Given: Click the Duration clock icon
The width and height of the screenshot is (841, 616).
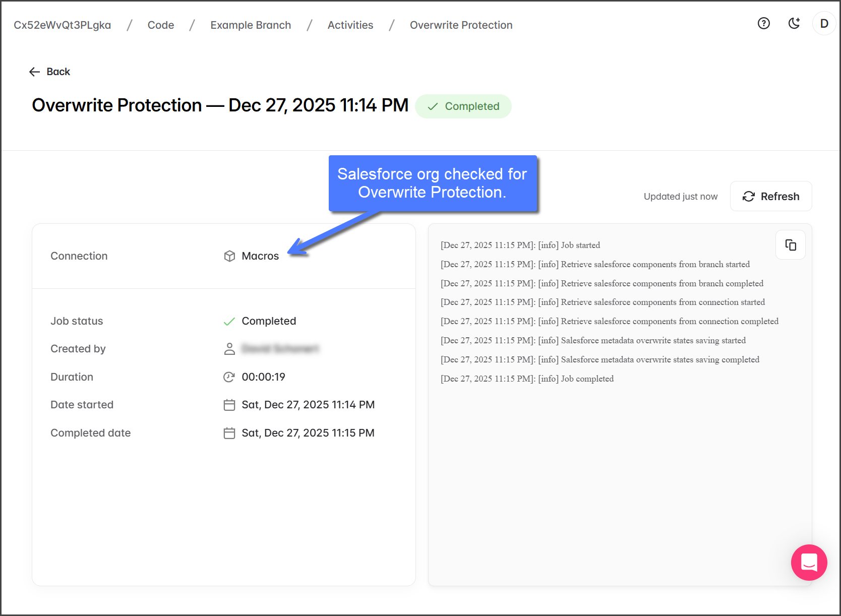Looking at the screenshot, I should 229,377.
